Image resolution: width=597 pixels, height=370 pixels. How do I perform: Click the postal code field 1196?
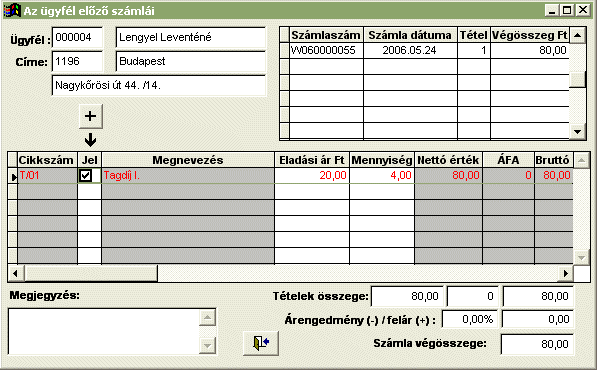pos(77,61)
